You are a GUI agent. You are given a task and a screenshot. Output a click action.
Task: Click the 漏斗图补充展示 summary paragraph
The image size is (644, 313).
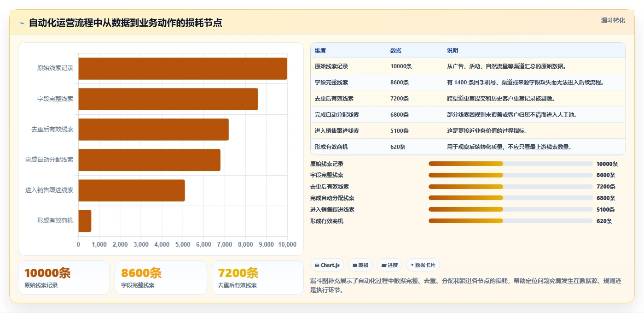point(466,286)
